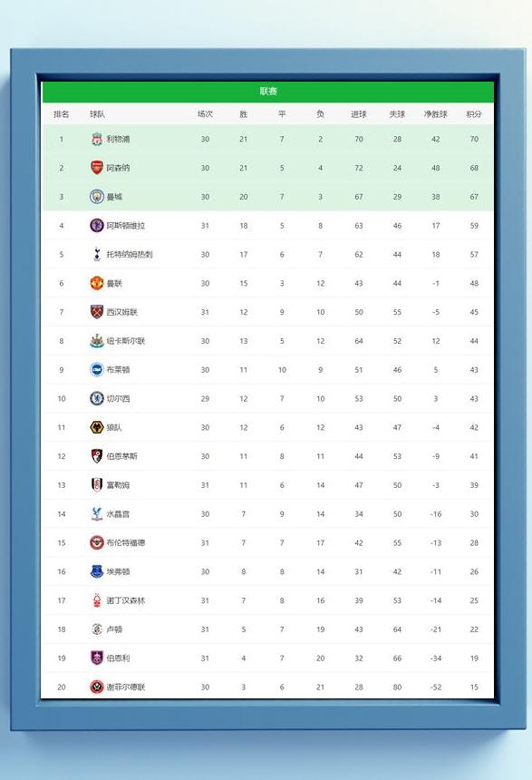532x780 pixels.
Task: Click the Newcastle United crest icon
Action: click(96, 341)
